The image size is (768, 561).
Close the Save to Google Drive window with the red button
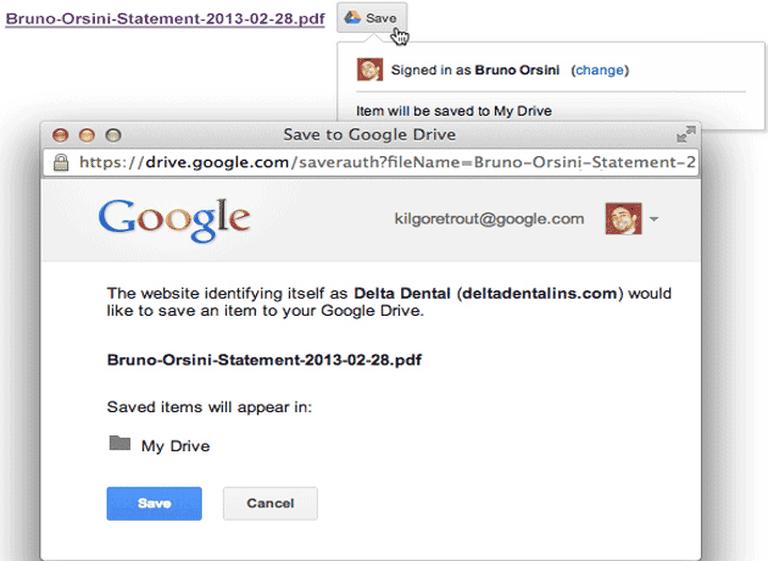[x=61, y=135]
